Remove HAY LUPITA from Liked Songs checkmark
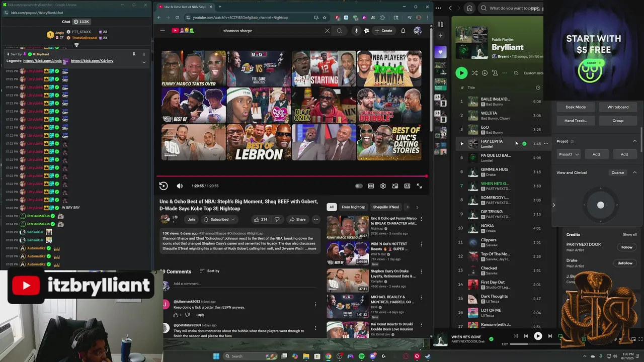 524,144
